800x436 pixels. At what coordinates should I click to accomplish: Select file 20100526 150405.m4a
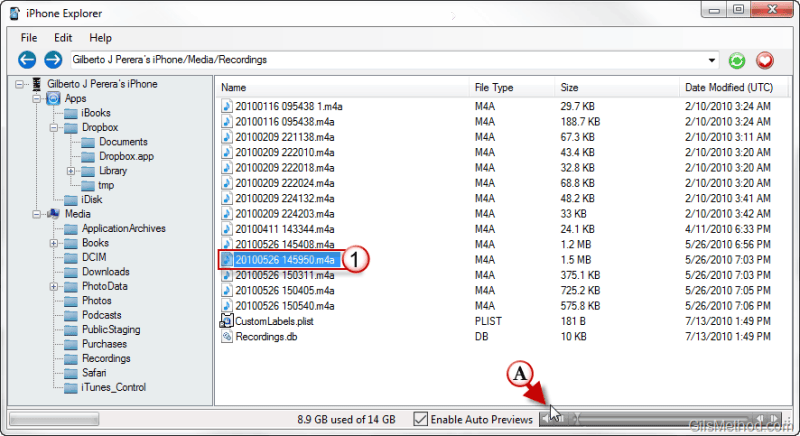coord(285,290)
